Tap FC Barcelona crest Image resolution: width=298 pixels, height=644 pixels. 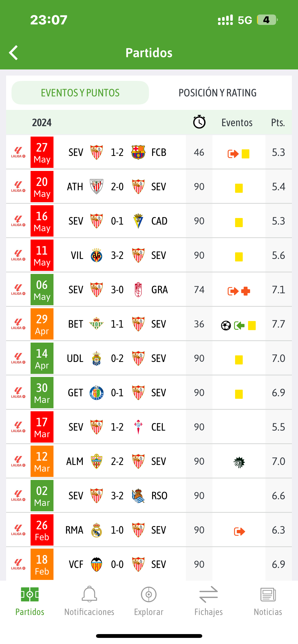pos(138,152)
